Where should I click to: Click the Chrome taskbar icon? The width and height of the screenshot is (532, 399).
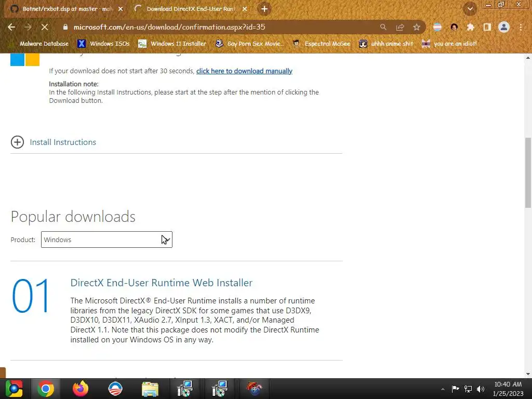(46, 389)
